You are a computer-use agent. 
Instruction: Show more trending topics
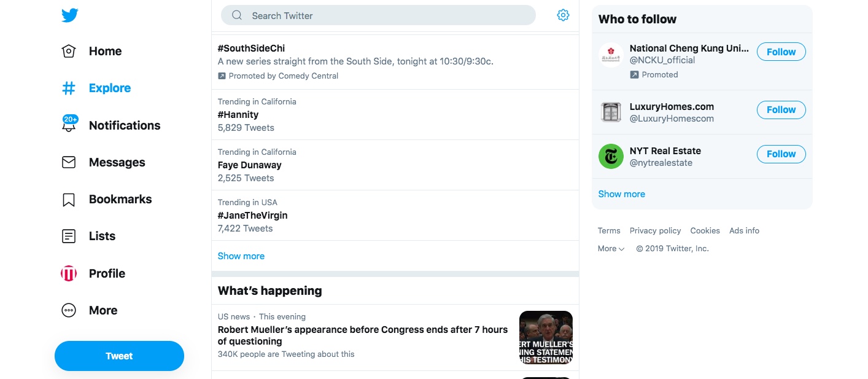click(x=241, y=256)
